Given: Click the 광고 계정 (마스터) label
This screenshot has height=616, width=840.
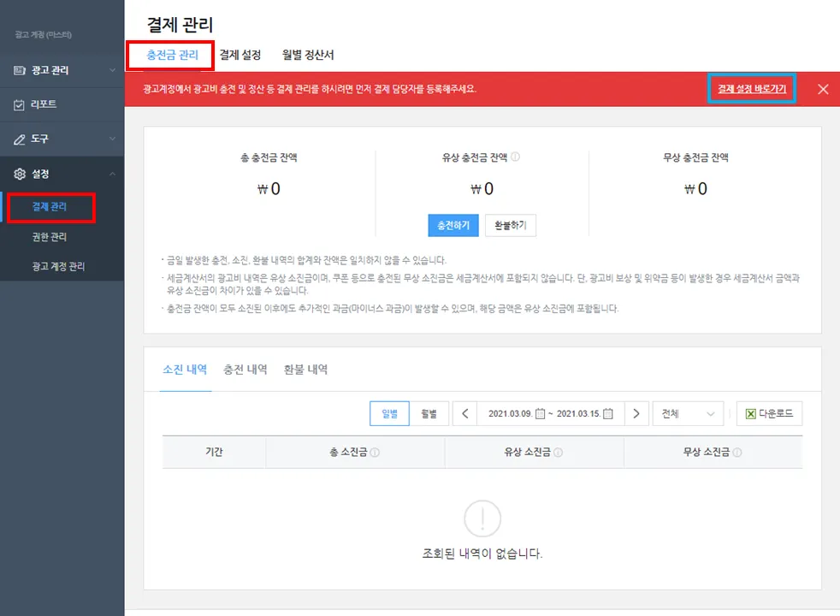Looking at the screenshot, I should 43,35.
